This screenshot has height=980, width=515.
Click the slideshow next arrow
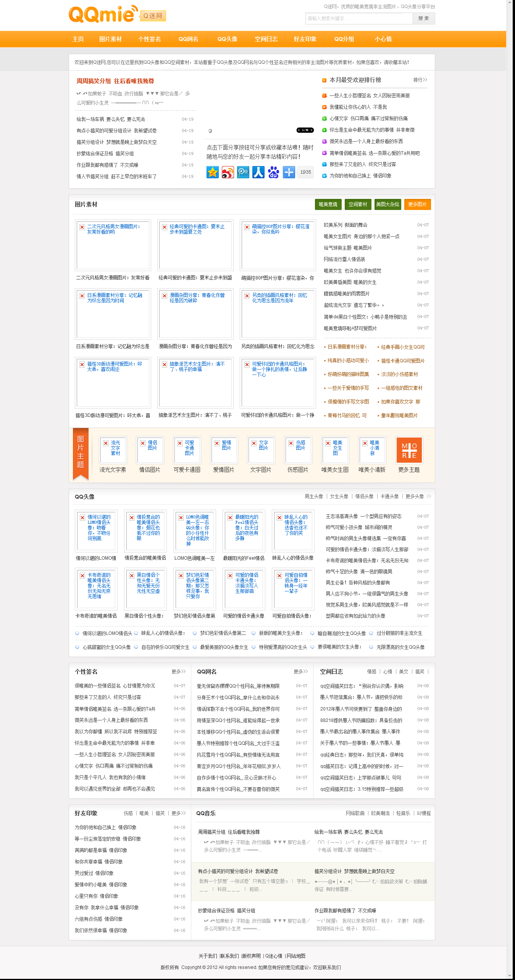coord(312,130)
